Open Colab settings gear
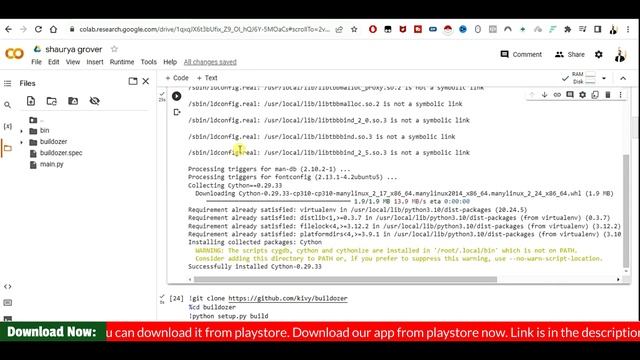Viewport: 640px width, 360px height. (598, 54)
